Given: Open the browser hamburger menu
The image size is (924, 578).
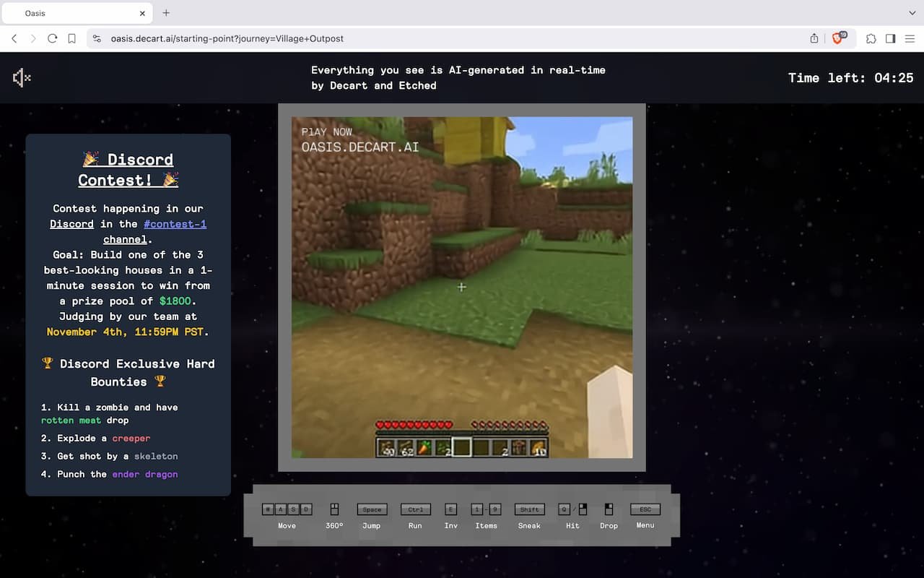Looking at the screenshot, I should [910, 38].
